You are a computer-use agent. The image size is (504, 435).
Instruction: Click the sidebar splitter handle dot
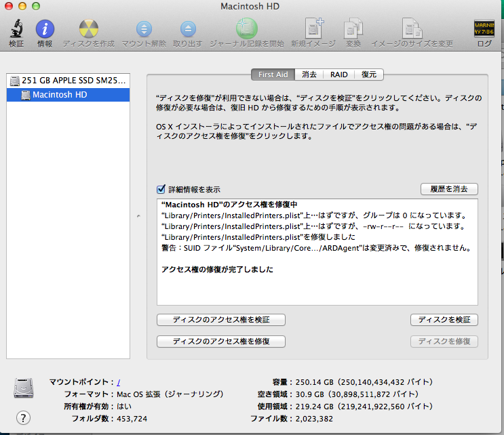tap(138, 216)
